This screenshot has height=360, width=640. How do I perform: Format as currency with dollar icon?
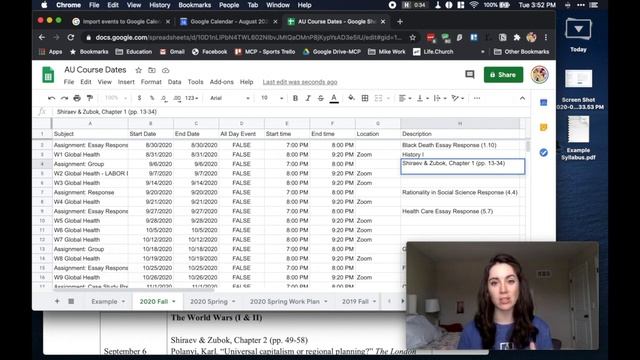(139, 98)
